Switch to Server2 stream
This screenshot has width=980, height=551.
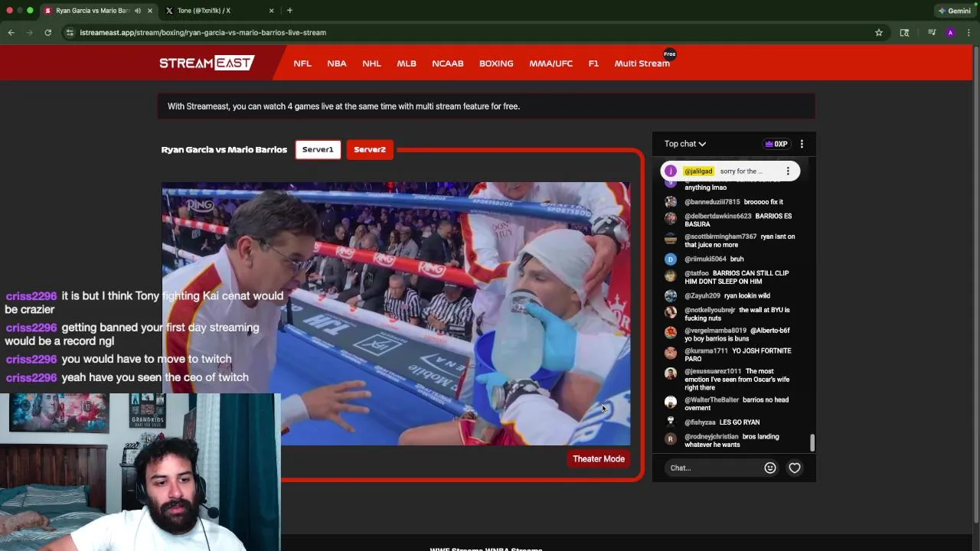pos(370,149)
